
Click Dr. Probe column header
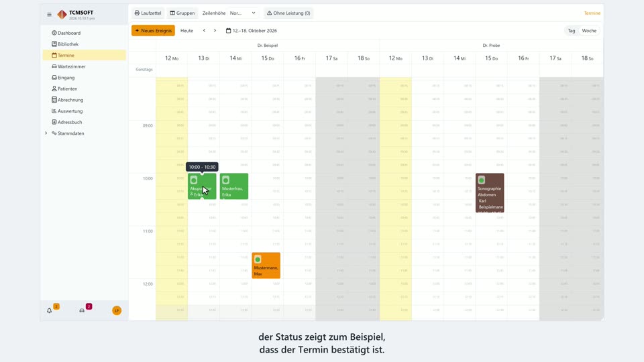click(x=491, y=45)
